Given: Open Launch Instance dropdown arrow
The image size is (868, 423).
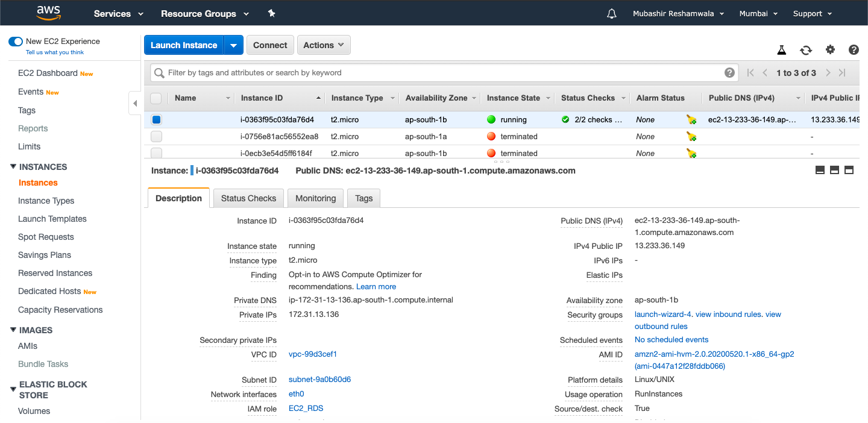Looking at the screenshot, I should coord(233,45).
